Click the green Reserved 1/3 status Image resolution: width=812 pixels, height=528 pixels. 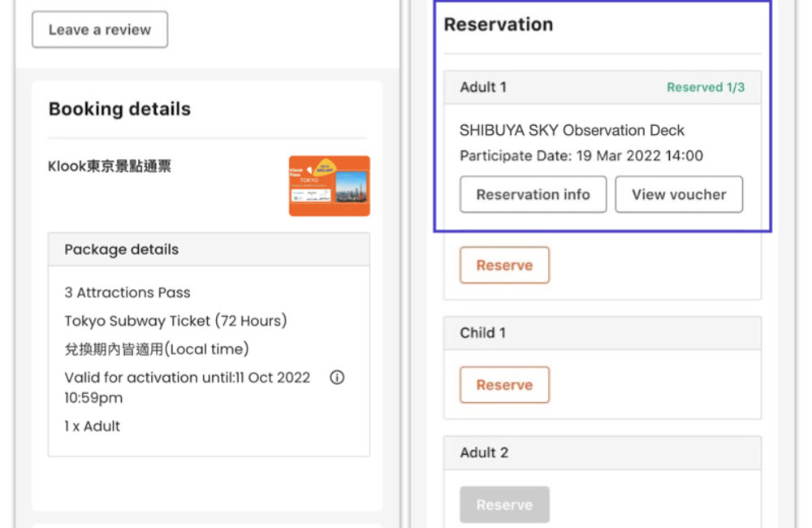click(x=705, y=88)
